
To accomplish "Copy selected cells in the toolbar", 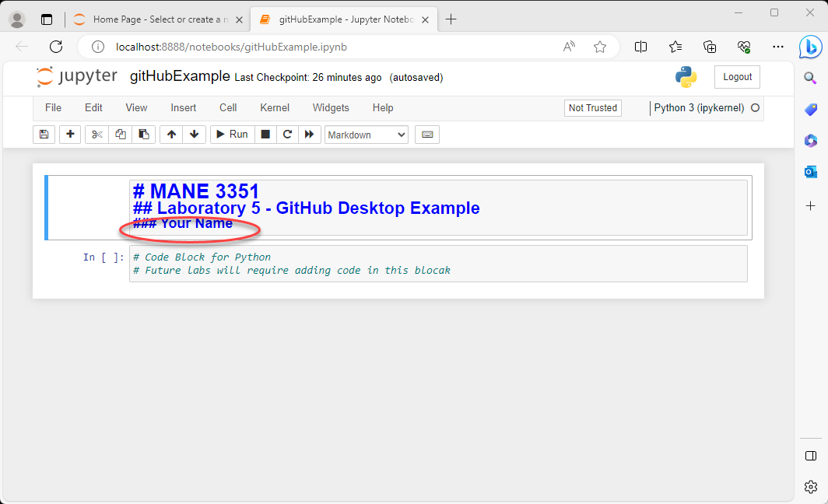I will pos(120,135).
